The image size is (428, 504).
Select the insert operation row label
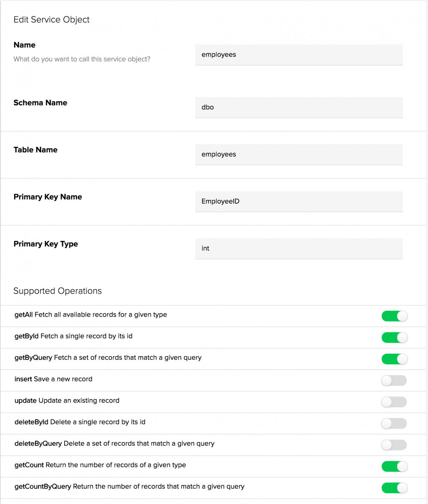coord(52,379)
